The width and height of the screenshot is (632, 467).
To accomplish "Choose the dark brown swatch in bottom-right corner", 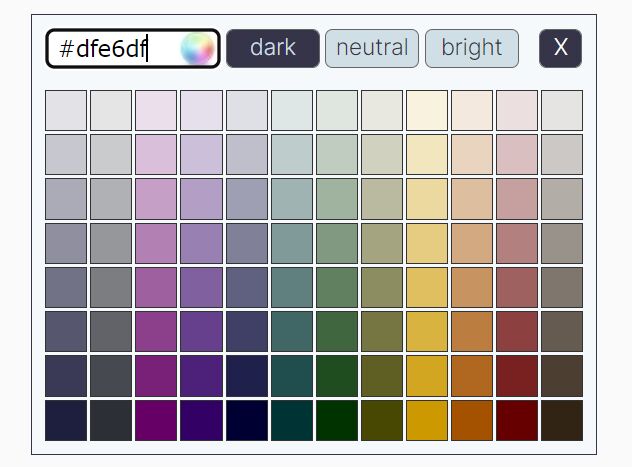I will (x=562, y=420).
